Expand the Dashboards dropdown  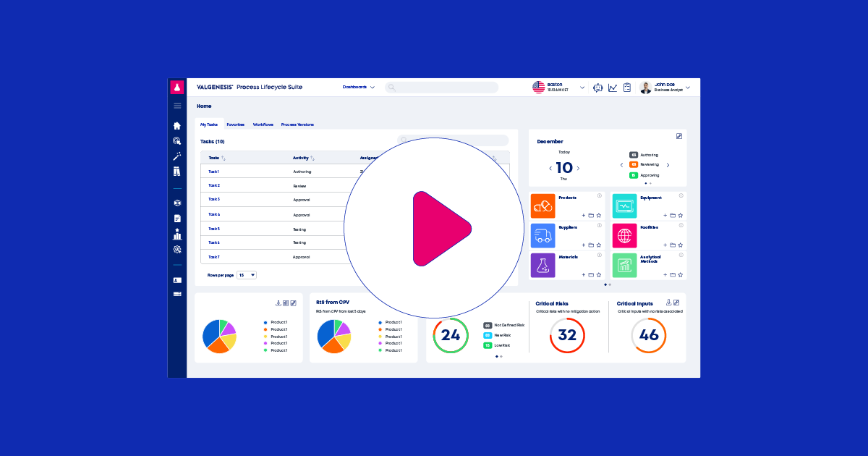click(359, 87)
